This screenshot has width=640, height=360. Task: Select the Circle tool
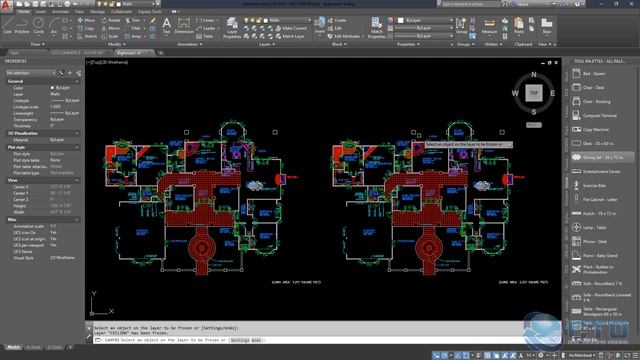(x=38, y=26)
